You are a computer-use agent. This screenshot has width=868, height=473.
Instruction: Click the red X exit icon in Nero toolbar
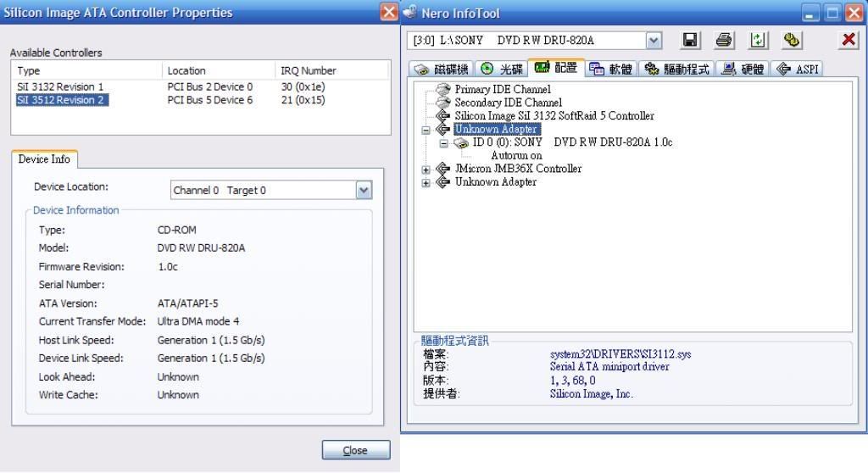pyautogui.click(x=848, y=40)
